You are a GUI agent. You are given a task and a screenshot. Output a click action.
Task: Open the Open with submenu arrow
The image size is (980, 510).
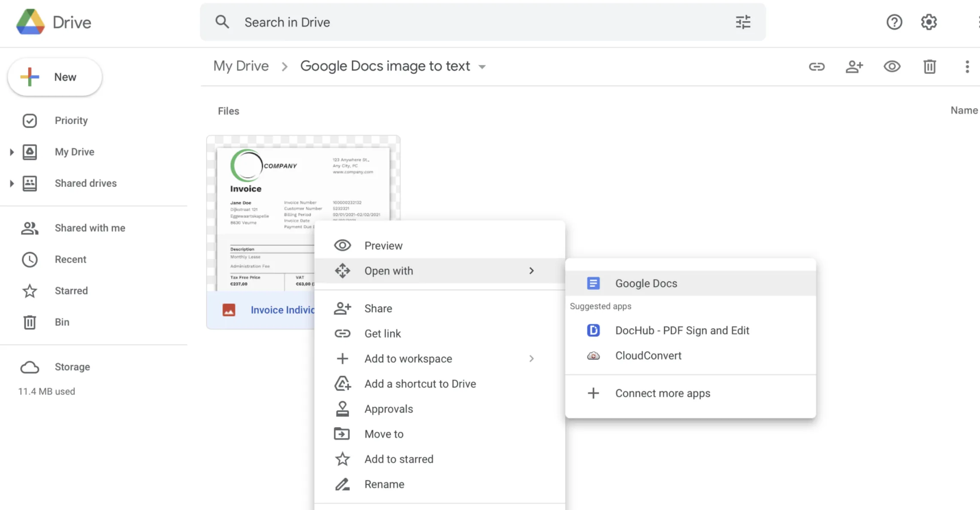click(532, 270)
